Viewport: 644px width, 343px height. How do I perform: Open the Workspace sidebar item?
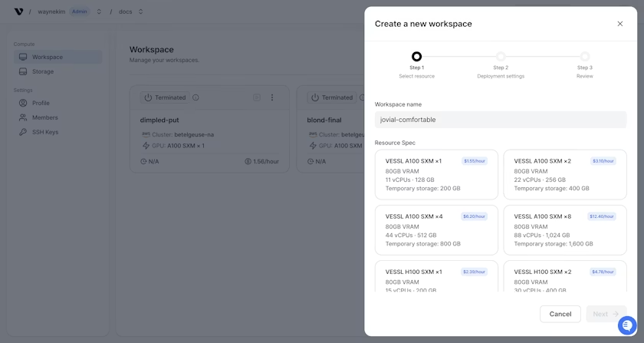[58, 57]
